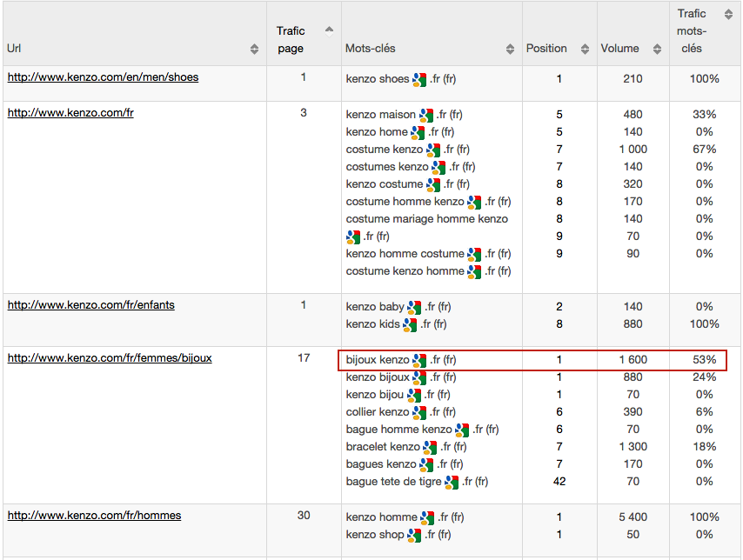The height and width of the screenshot is (560, 743).
Task: Click Google icon below costume mariage homme kenzo
Action: coord(353,237)
